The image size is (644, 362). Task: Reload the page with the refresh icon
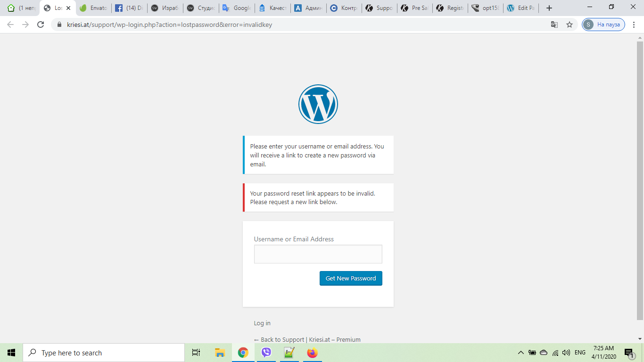coord(41,25)
